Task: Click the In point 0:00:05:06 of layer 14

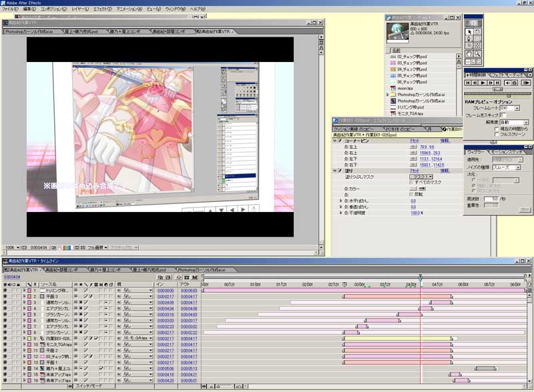Action: pyautogui.click(x=166, y=368)
